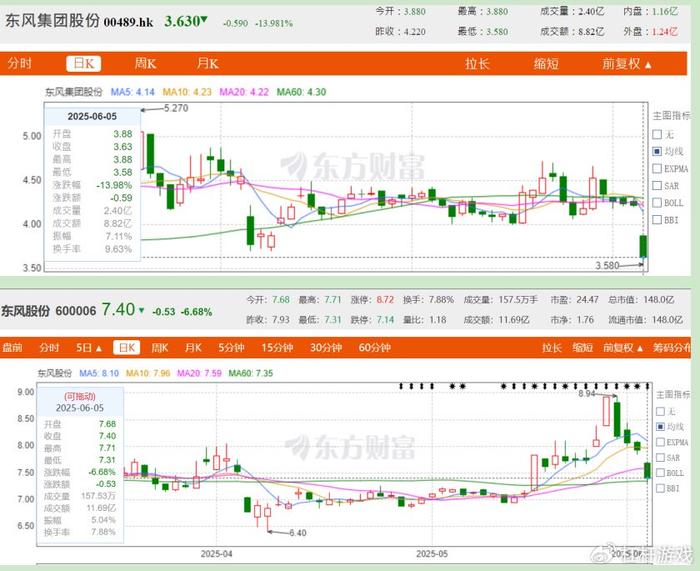Expand 5日 dropdown in 600006 chart
The width and height of the screenshot is (700, 571).
coord(89,347)
